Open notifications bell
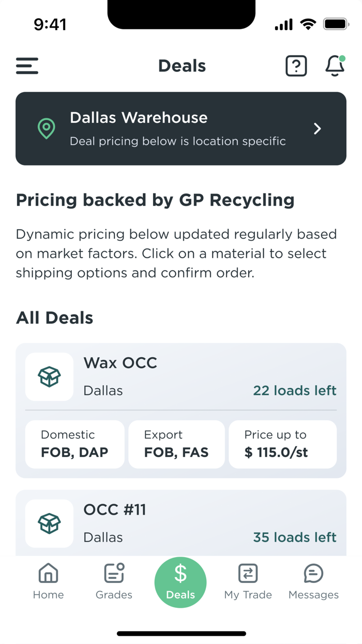This screenshot has width=362, height=644. (335, 66)
